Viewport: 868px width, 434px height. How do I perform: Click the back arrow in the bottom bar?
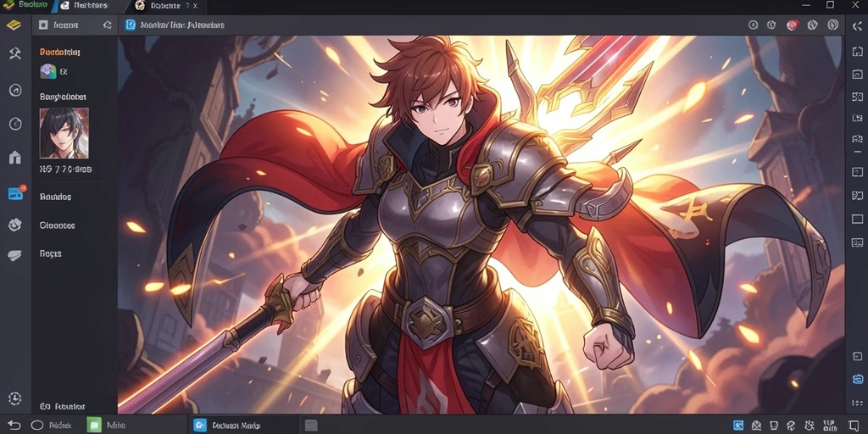coord(14,426)
